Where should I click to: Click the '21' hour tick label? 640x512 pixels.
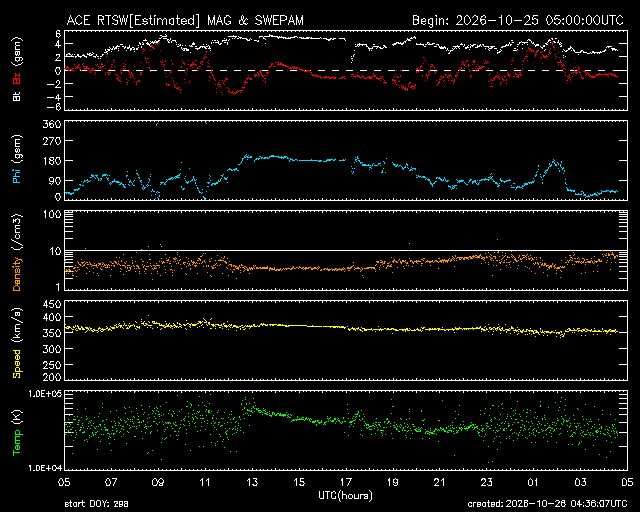[x=440, y=482]
